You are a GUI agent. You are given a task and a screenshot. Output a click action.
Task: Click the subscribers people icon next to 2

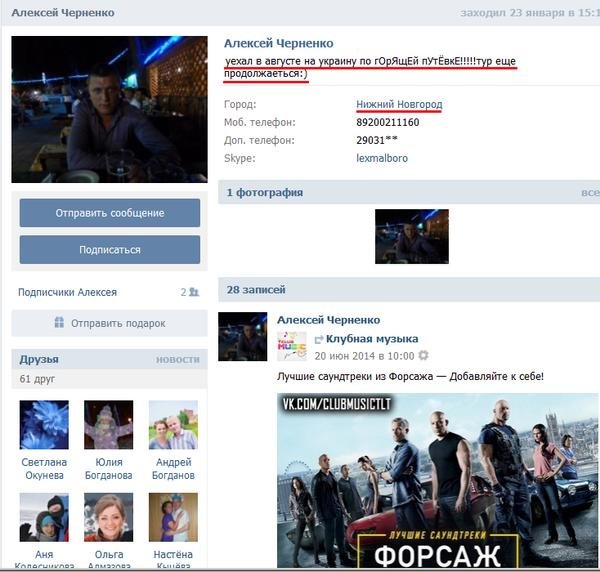click(x=194, y=292)
